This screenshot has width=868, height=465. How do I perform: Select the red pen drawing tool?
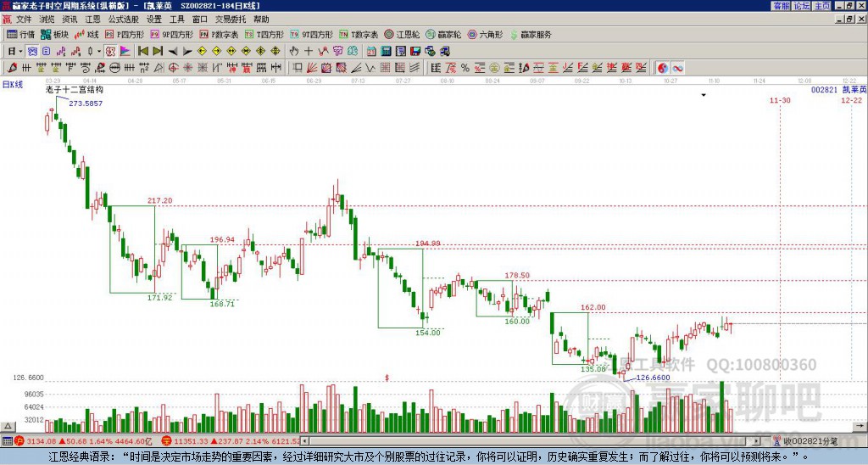click(12, 68)
